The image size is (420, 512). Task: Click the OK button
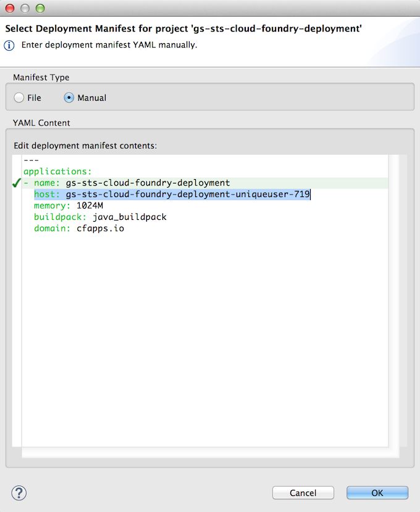click(x=377, y=493)
